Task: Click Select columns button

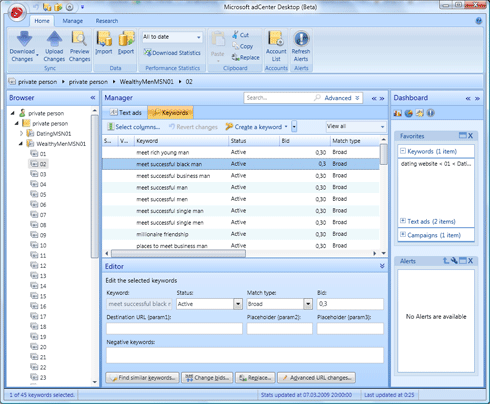Action: point(133,127)
